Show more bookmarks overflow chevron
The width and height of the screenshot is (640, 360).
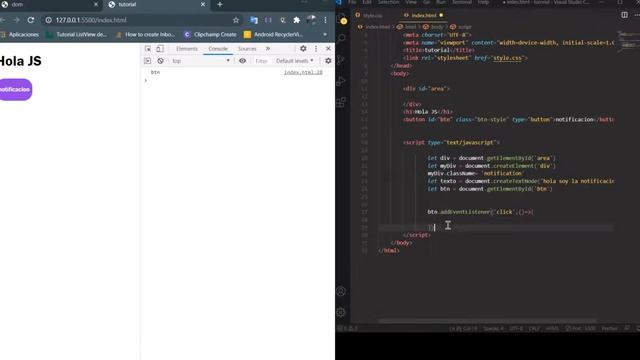pos(325,35)
